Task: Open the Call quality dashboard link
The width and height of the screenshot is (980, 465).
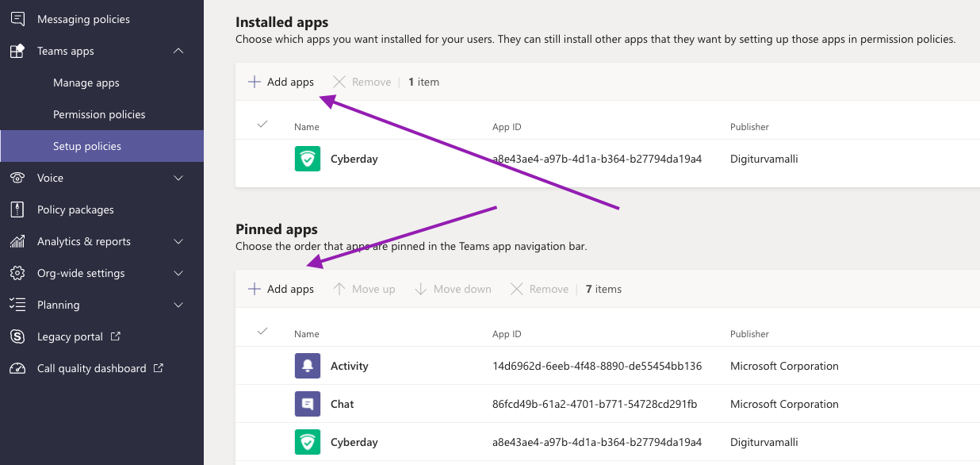Action: tap(92, 368)
